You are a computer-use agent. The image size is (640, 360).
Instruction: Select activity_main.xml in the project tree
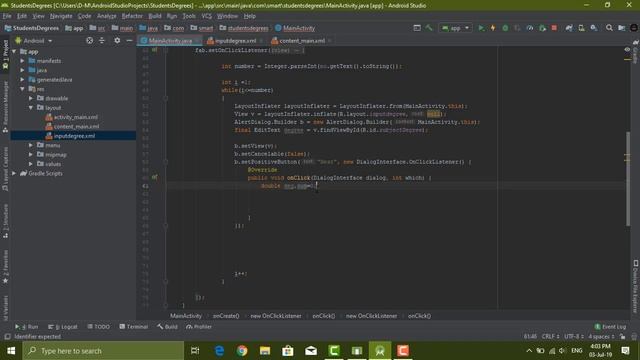(x=76, y=117)
